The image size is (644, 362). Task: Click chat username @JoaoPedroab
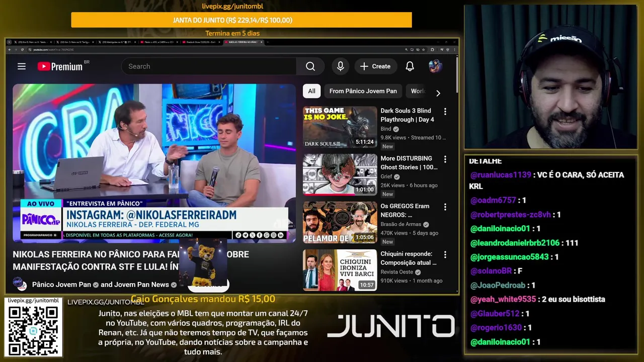point(498,285)
